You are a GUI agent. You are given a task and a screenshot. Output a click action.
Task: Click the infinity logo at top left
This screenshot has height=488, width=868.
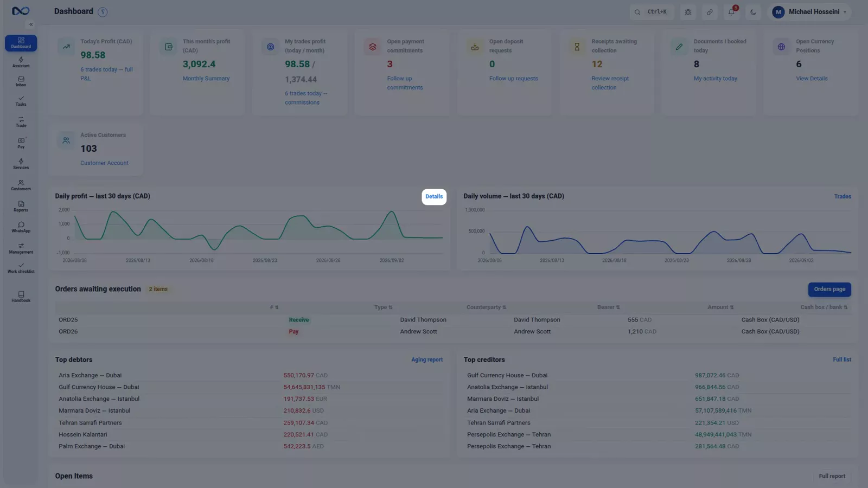(x=21, y=11)
